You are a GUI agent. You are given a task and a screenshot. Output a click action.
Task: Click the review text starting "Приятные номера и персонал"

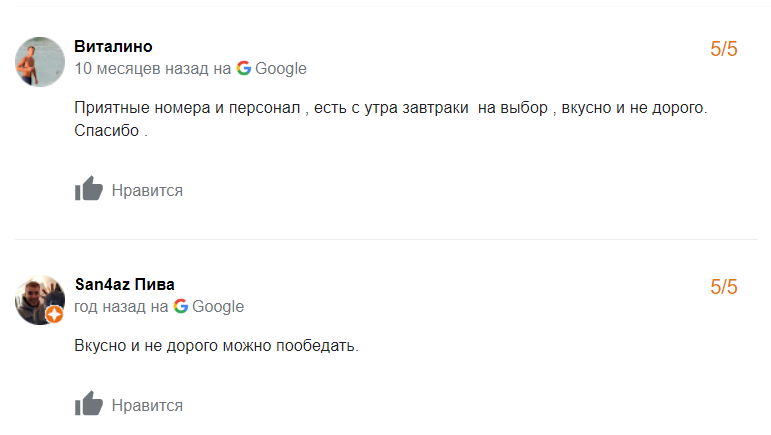pos(390,107)
